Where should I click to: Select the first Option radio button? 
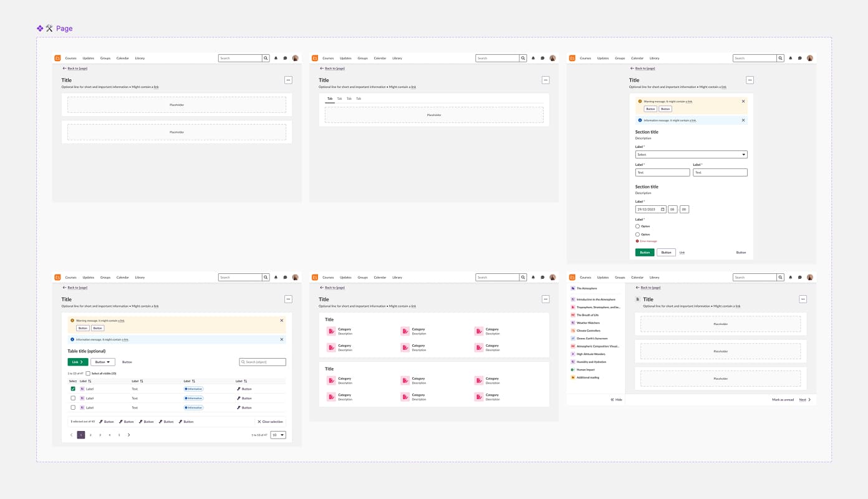tap(637, 226)
